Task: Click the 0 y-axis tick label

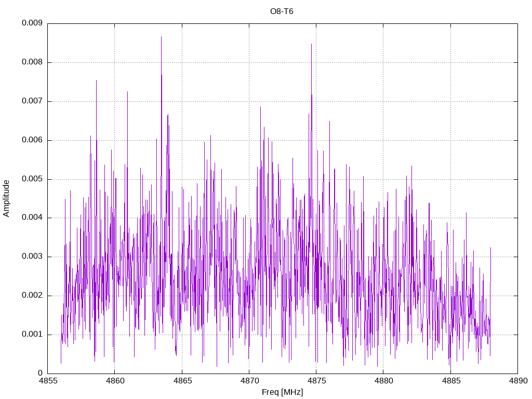Action: coord(40,373)
